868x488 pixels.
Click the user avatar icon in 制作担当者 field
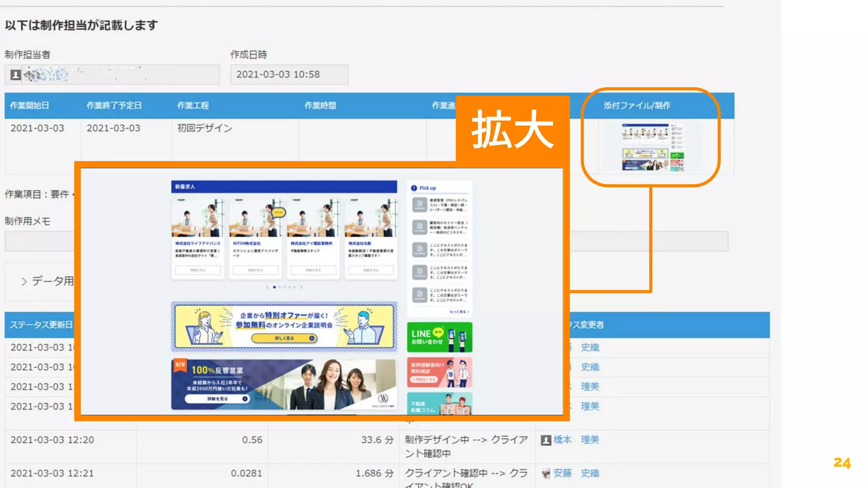point(16,75)
